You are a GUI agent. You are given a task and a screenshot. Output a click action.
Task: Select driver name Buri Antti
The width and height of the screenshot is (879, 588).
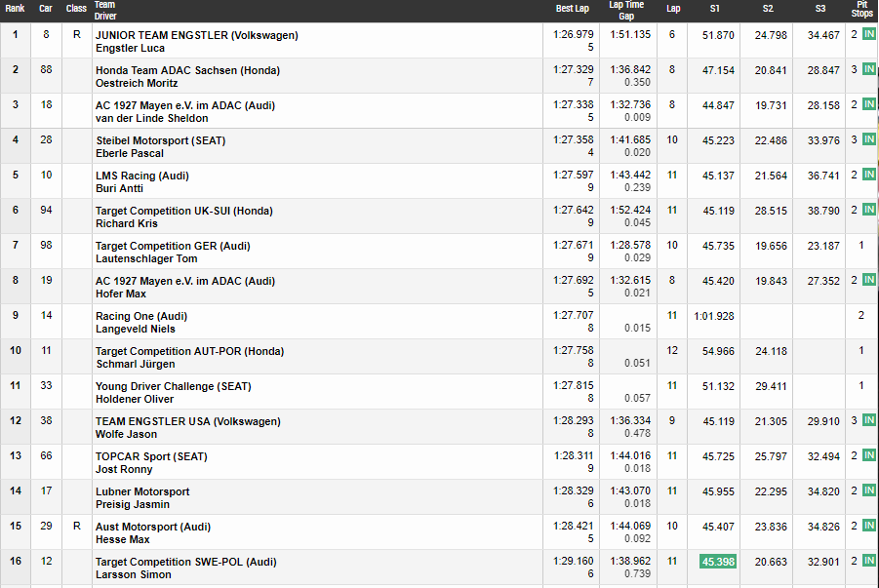[119, 188]
